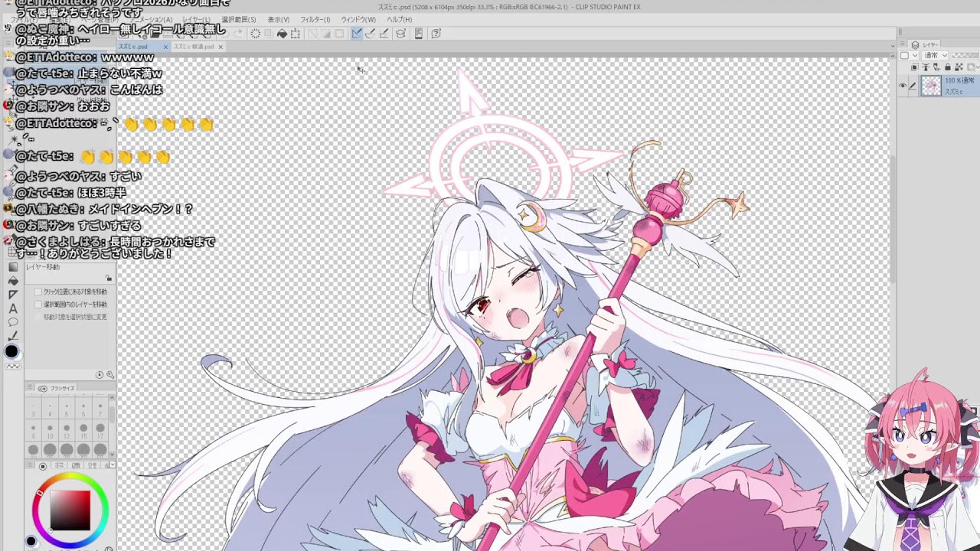Viewport: 980px width, 551px height.
Task: Open ヘルプ(H) menu
Action: pyautogui.click(x=400, y=19)
